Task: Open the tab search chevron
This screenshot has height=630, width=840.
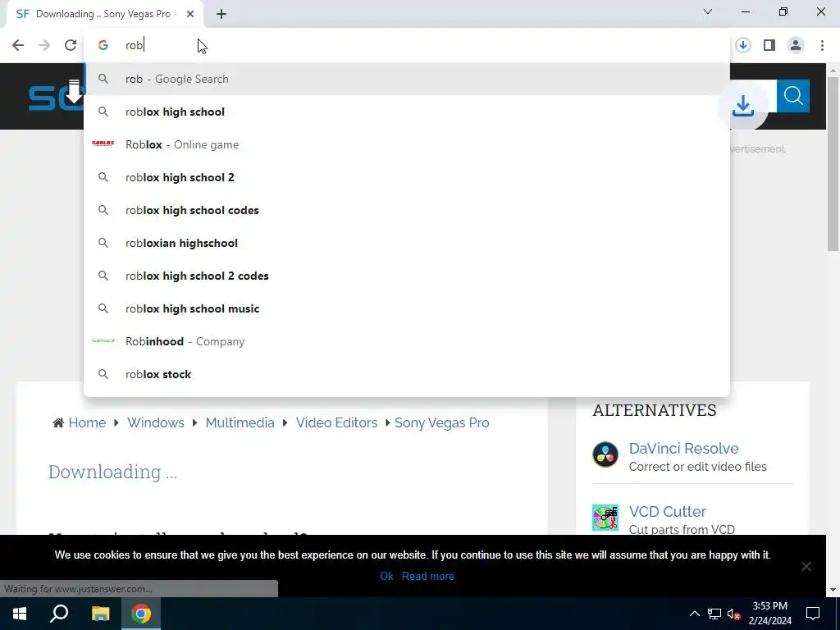Action: coord(708,11)
